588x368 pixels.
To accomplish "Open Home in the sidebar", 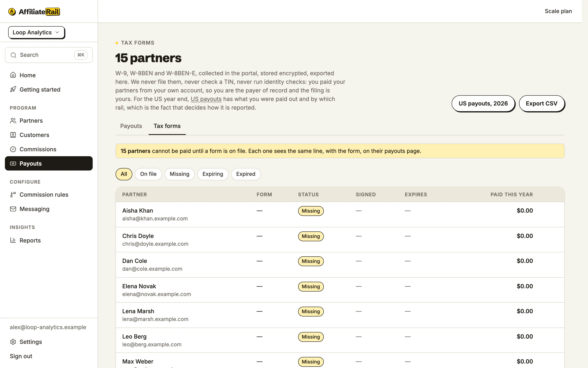I will (49, 75).
